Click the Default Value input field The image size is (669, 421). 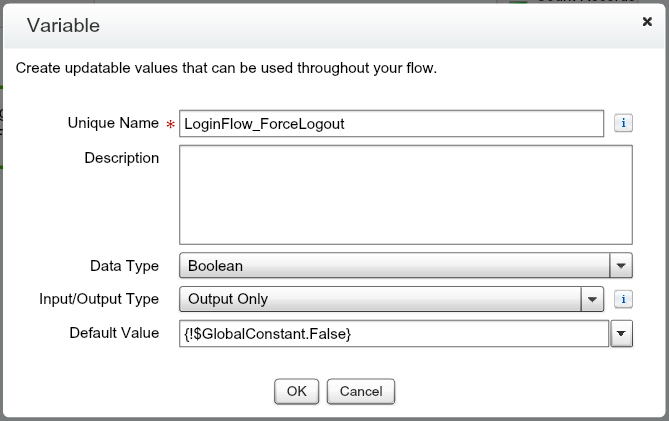pos(393,333)
